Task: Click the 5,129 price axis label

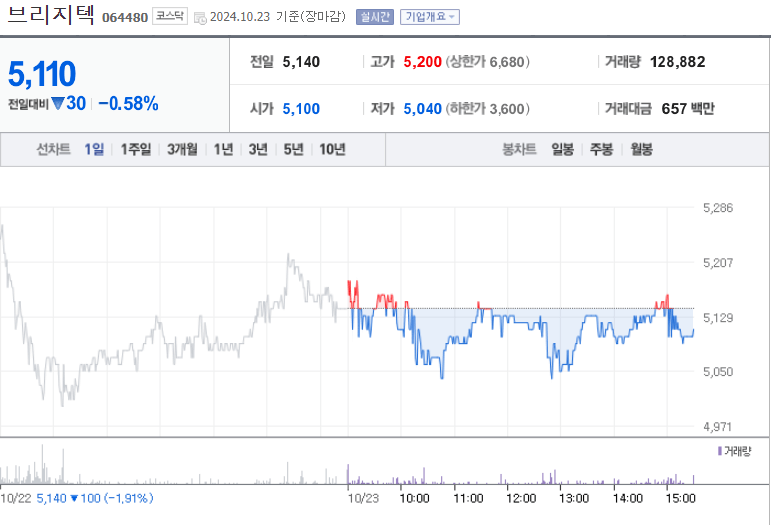Action: point(718,318)
